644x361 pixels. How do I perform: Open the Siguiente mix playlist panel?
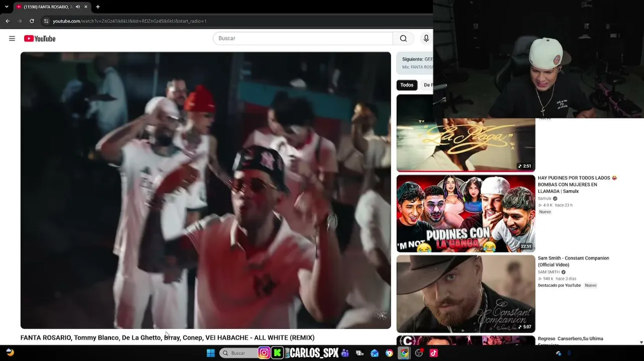click(415, 63)
